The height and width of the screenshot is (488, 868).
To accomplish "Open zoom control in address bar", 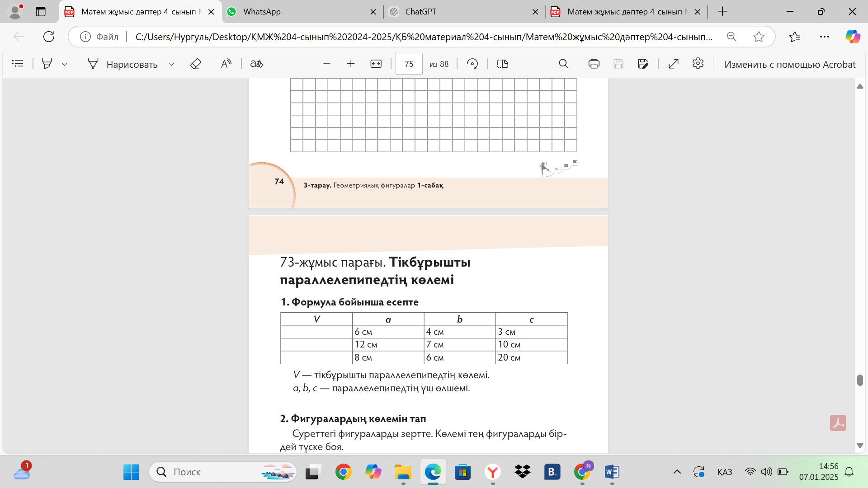I will coord(731,37).
